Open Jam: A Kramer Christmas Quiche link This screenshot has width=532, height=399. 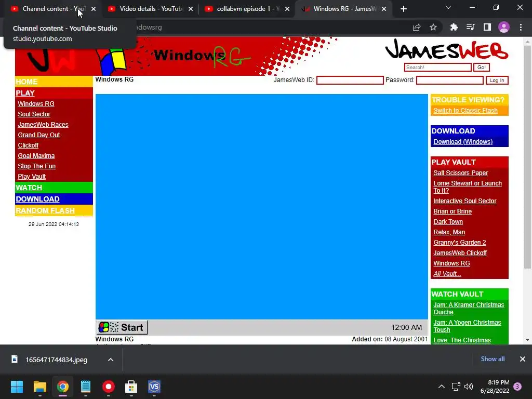pos(469,309)
